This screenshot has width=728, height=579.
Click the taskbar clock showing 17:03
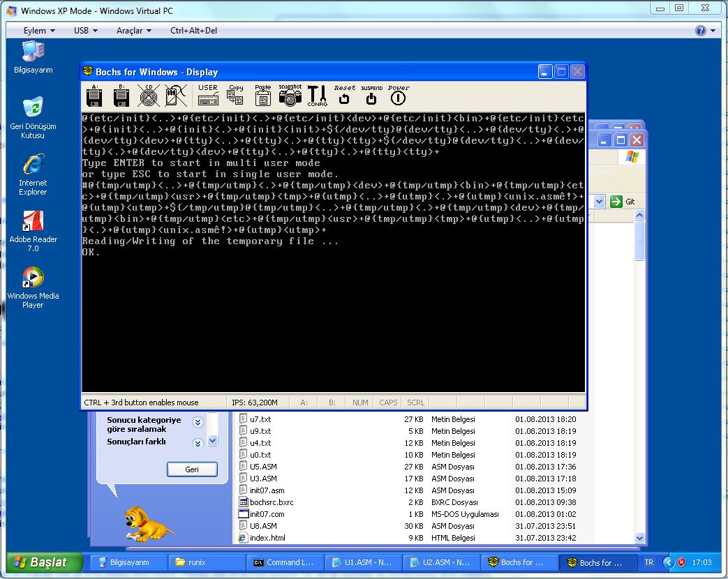tap(701, 562)
